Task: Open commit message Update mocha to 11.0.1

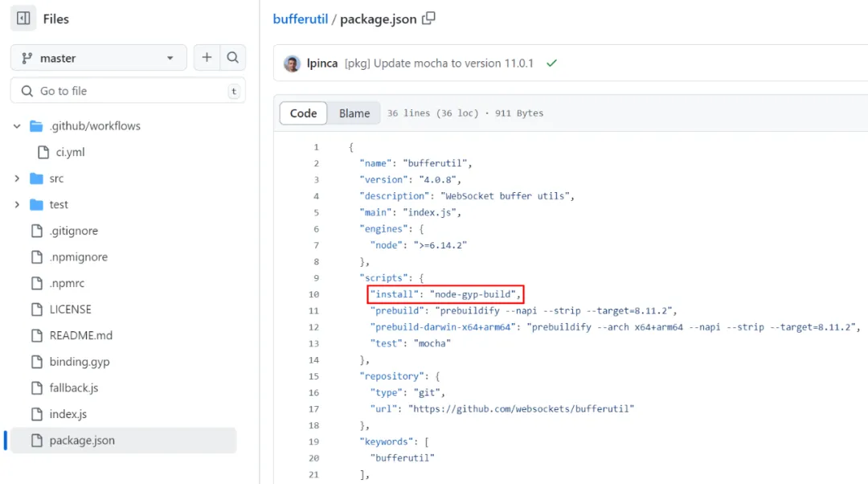Action: point(439,64)
